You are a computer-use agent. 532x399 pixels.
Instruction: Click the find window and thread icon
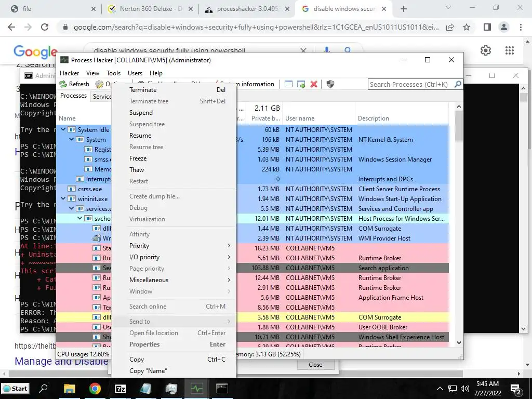301,84
